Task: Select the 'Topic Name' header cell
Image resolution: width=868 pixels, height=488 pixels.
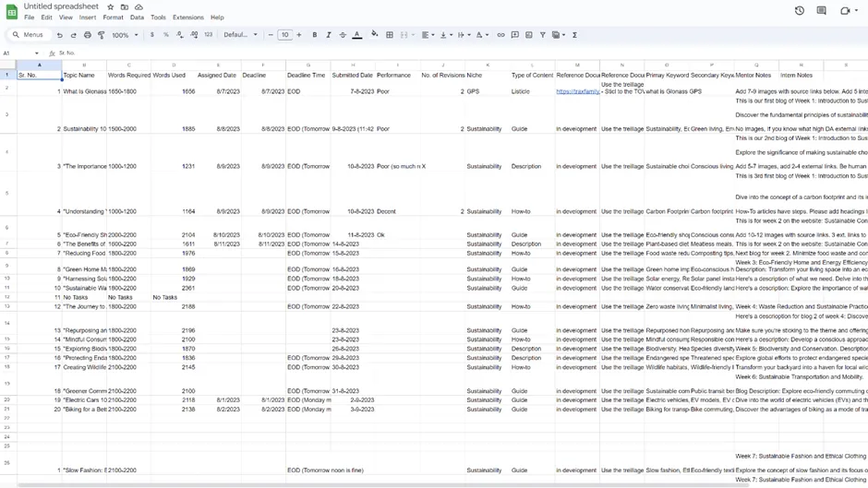Action: pos(84,76)
